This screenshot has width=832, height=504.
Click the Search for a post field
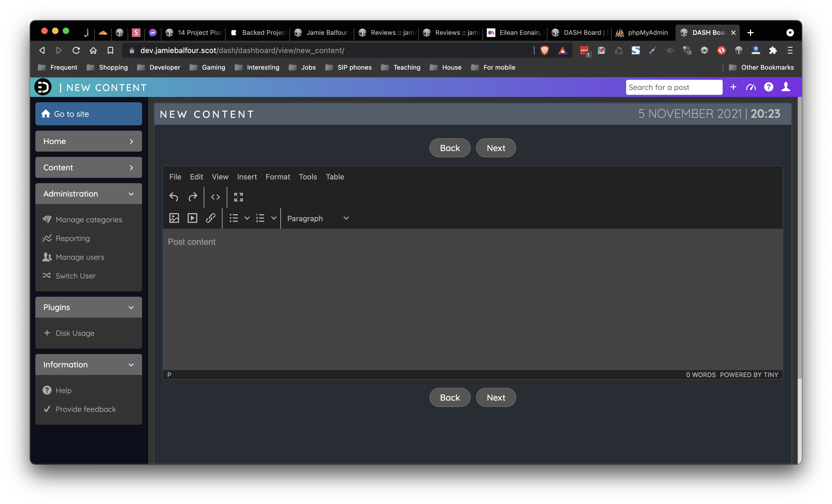(x=674, y=87)
